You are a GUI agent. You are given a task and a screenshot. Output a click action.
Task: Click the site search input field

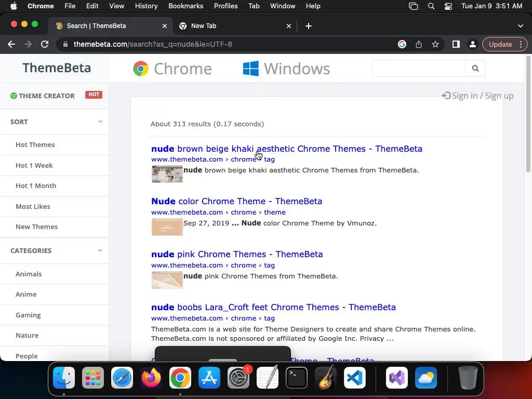click(419, 68)
